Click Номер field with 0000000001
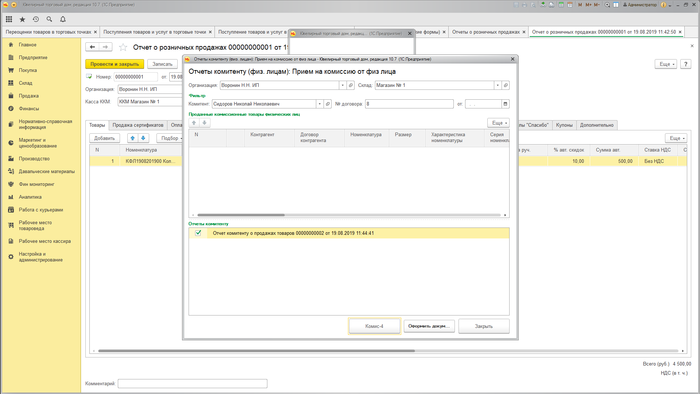 coord(136,77)
